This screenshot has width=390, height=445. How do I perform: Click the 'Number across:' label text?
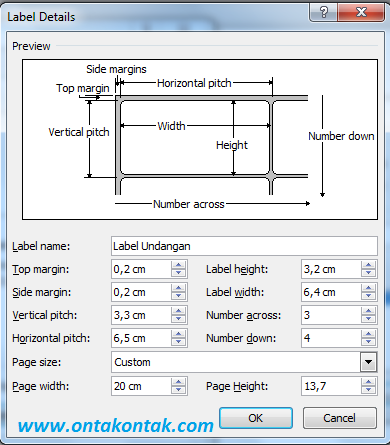tap(244, 315)
